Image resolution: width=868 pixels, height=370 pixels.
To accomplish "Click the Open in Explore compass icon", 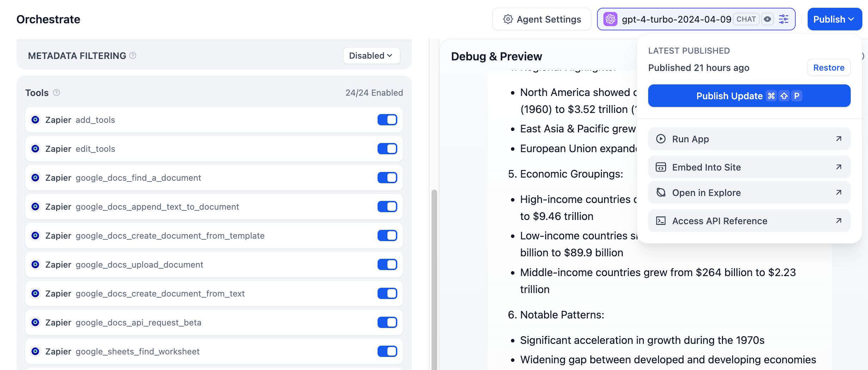I will click(661, 192).
